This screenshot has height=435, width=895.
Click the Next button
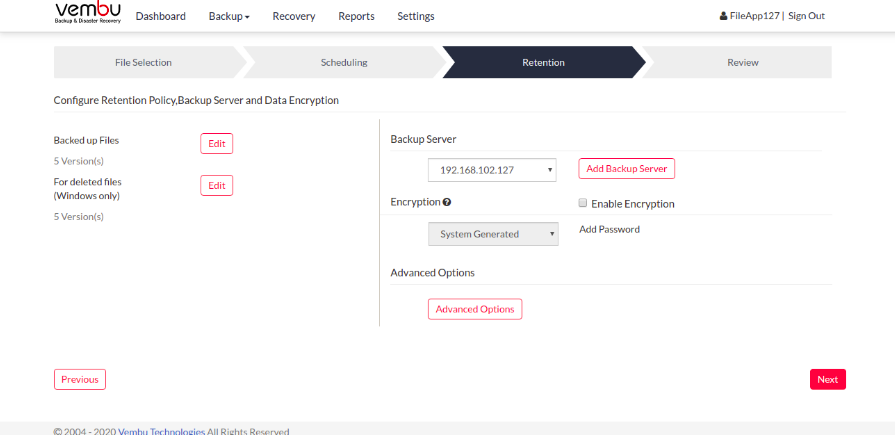coord(828,380)
